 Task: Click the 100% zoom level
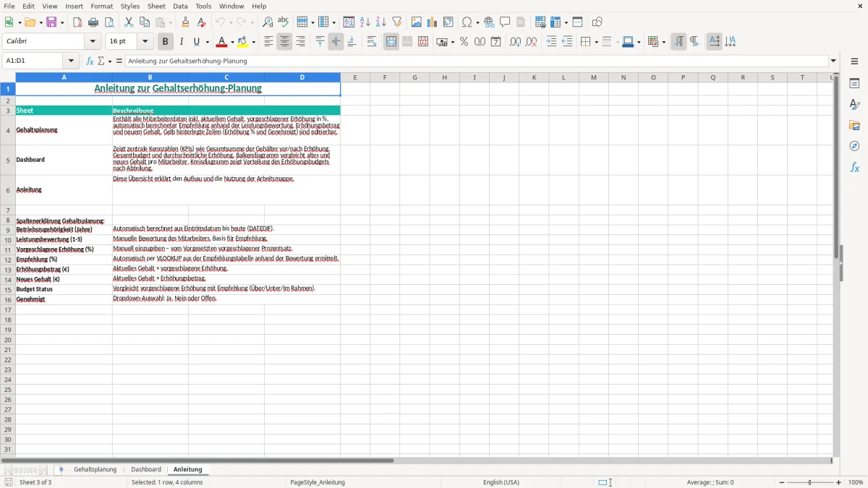[856, 482]
